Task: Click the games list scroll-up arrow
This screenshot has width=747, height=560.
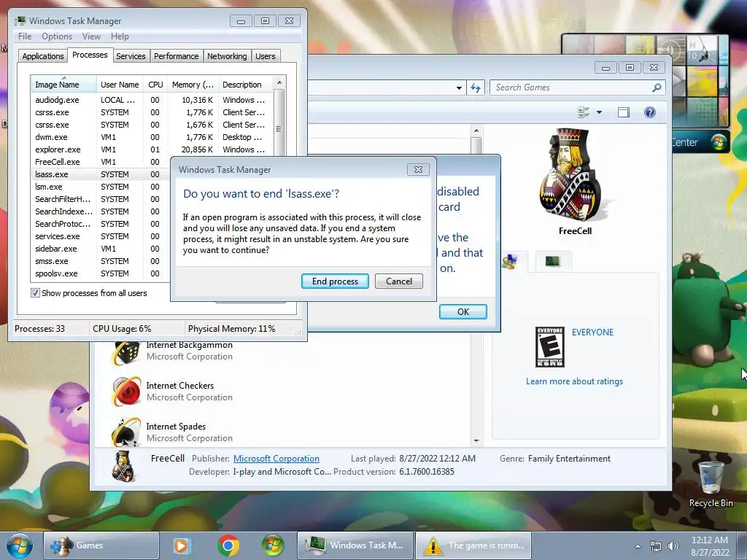Action: [476, 131]
